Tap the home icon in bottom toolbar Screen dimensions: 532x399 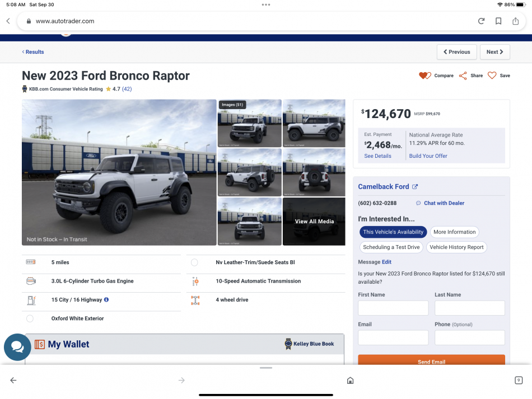[350, 381]
